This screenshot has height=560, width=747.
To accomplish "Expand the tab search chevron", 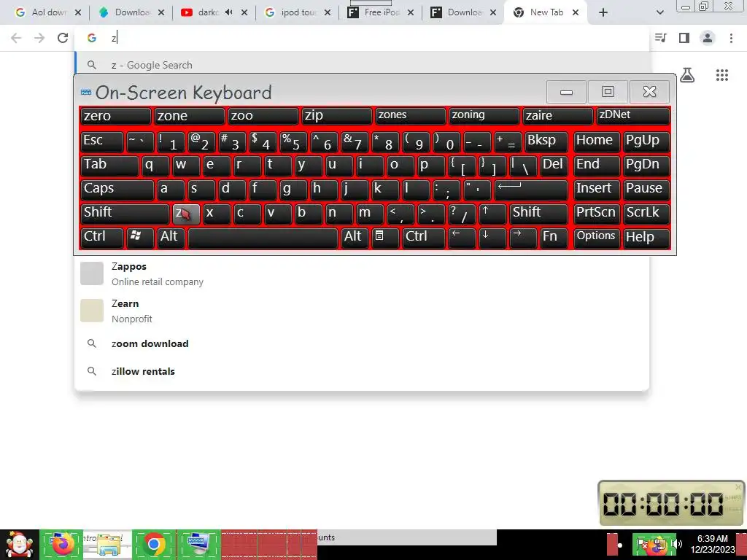I will (659, 13).
